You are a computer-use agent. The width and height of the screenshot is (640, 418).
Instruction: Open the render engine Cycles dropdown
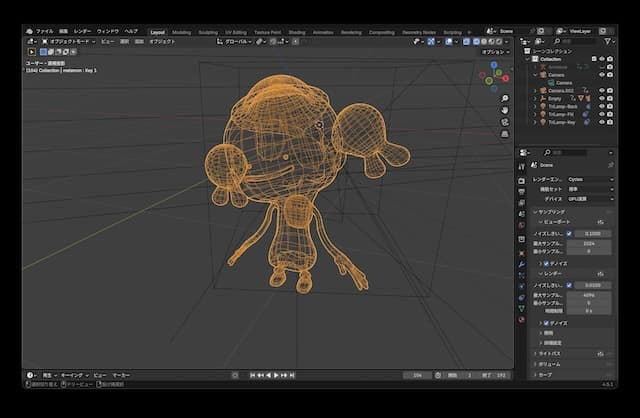point(590,179)
